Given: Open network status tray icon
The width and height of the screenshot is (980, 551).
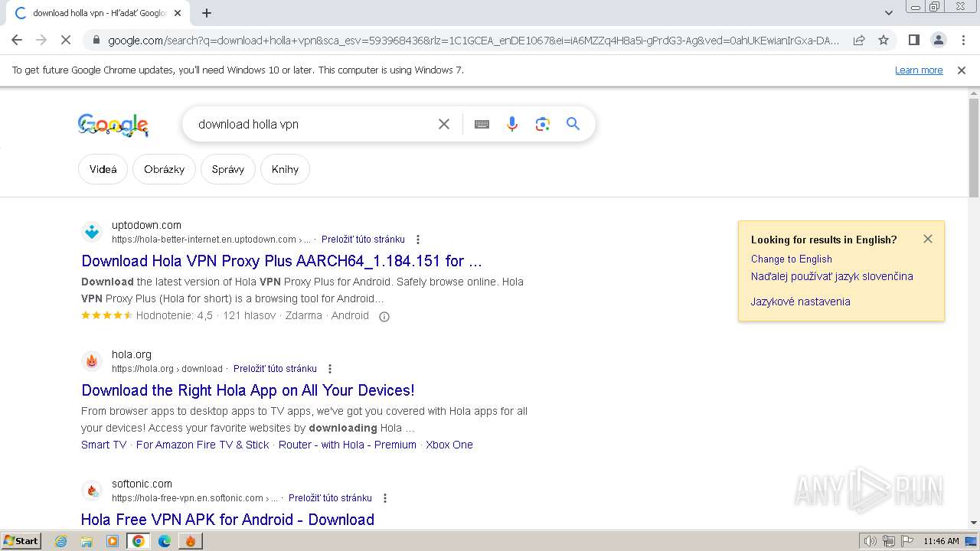Looking at the screenshot, I should [x=889, y=541].
